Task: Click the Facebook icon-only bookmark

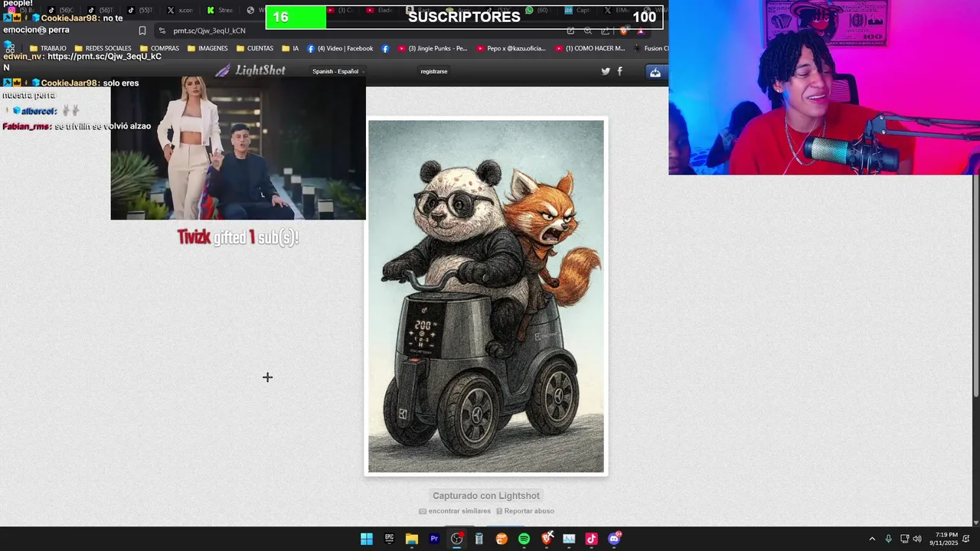Action: [x=385, y=48]
